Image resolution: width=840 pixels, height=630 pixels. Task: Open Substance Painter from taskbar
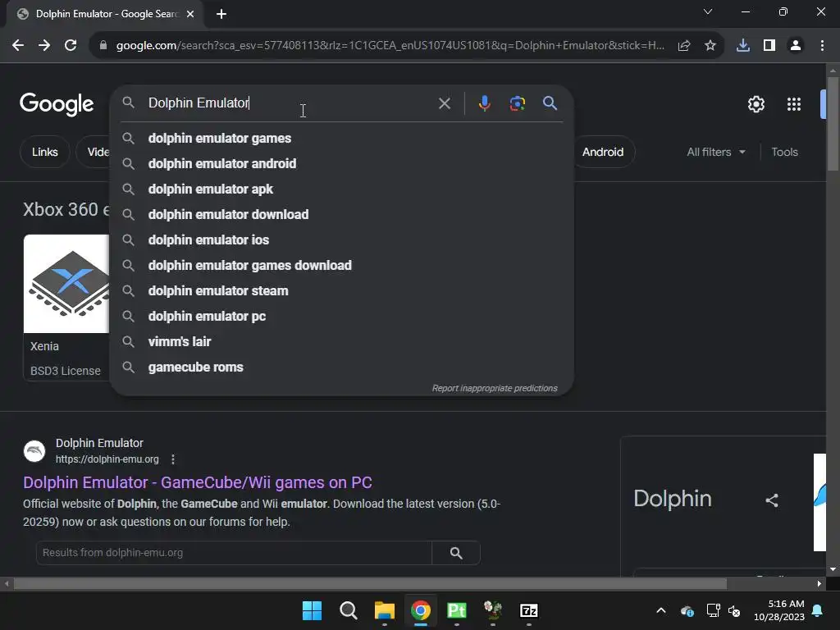[x=456, y=610]
